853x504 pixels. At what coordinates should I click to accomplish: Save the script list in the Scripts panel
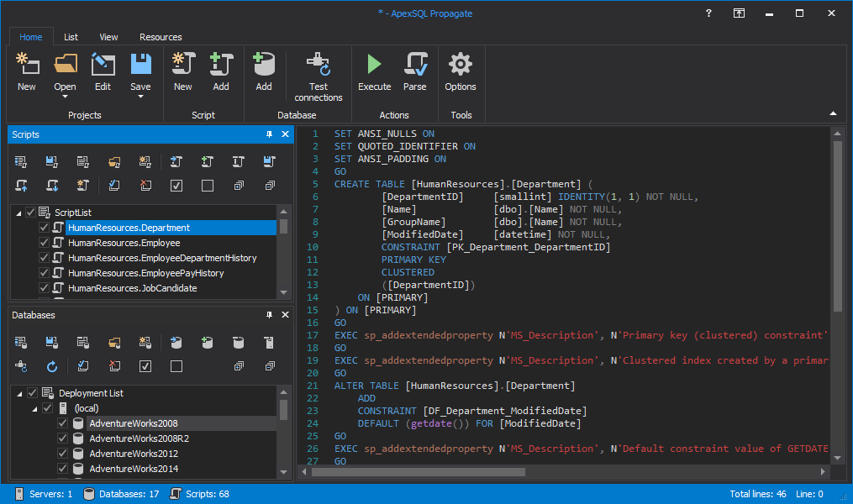pyautogui.click(x=51, y=161)
